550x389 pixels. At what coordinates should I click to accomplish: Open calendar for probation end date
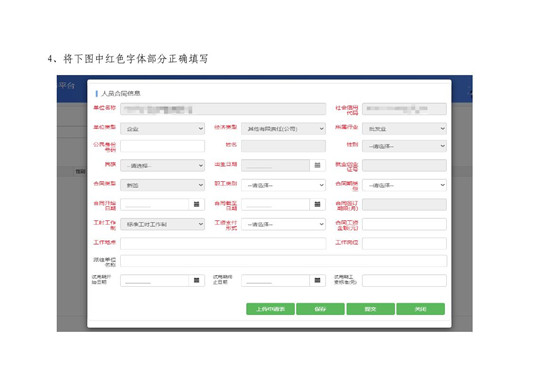pyautogui.click(x=317, y=280)
